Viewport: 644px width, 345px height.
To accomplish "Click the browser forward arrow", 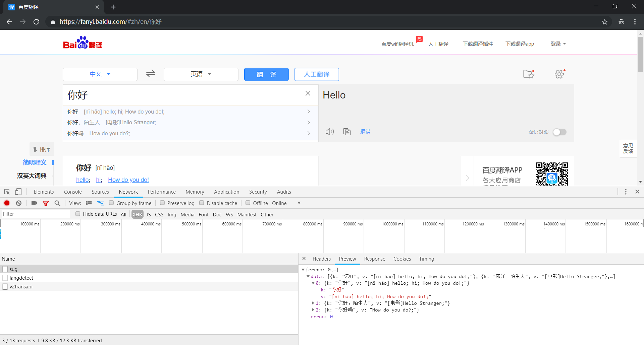I will (23, 22).
